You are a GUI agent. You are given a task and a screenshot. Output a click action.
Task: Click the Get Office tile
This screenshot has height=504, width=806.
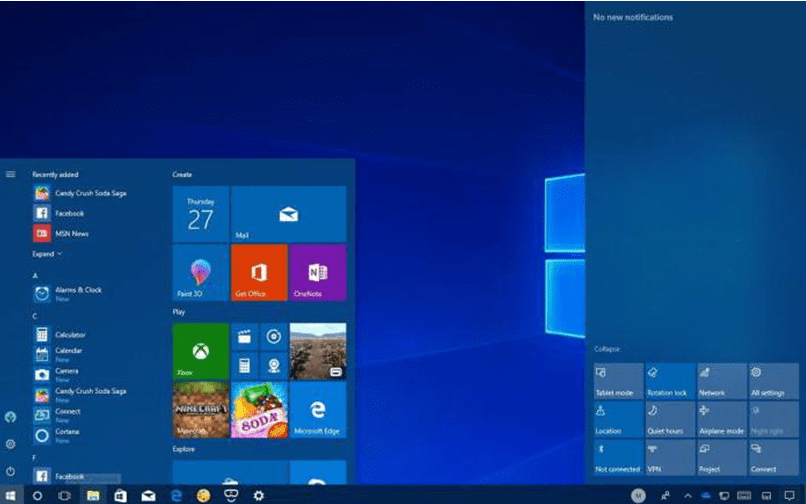(x=259, y=273)
